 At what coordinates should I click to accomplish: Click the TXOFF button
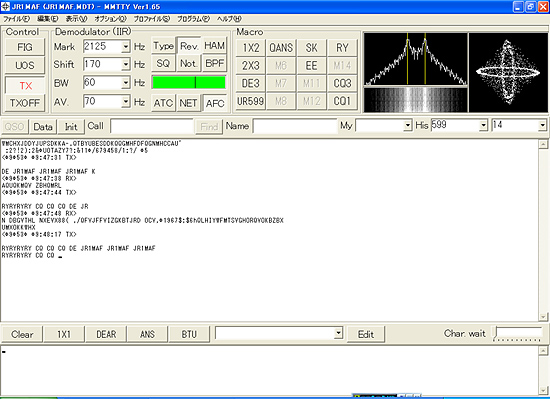point(25,103)
